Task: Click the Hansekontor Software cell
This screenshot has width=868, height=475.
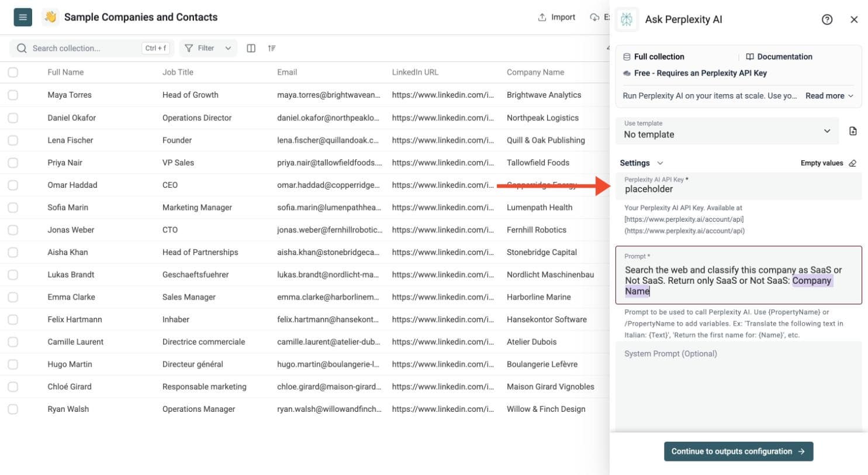Action: [547, 319]
